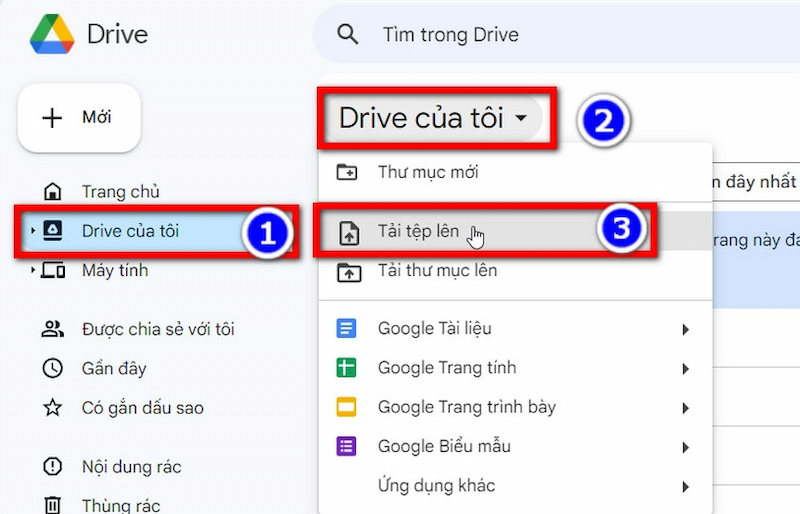Click the file upload icon in the menu

[x=349, y=232]
